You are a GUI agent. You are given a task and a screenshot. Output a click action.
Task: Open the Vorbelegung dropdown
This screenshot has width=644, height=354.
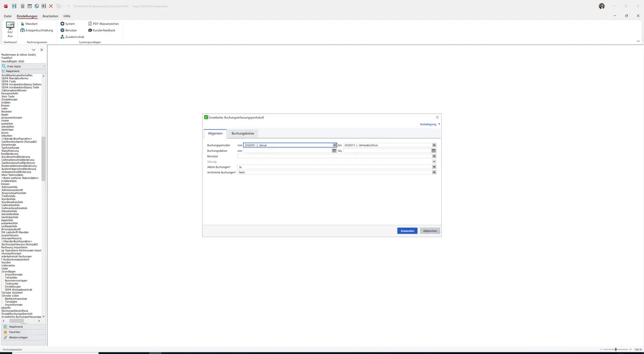pyautogui.click(x=430, y=124)
